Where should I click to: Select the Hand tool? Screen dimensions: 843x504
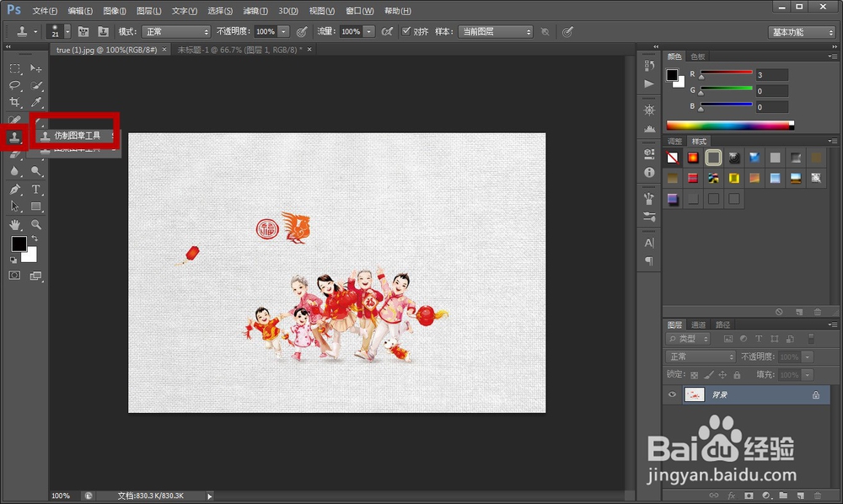(14, 224)
